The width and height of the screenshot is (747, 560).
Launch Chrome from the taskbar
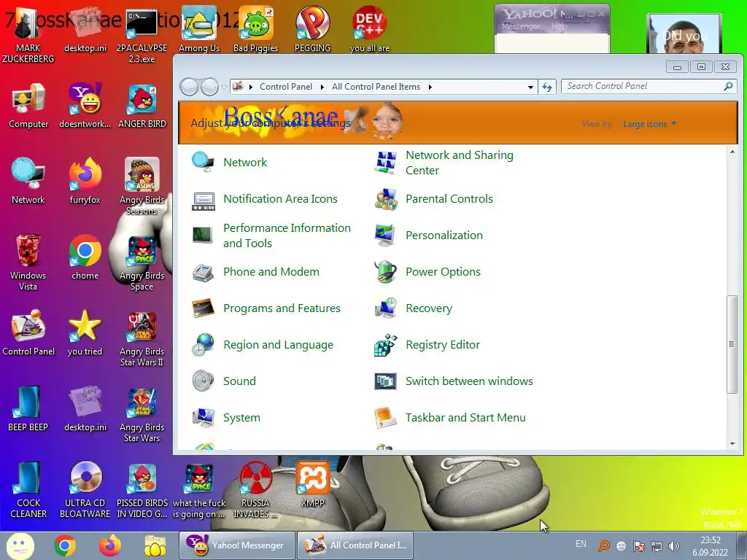65,545
